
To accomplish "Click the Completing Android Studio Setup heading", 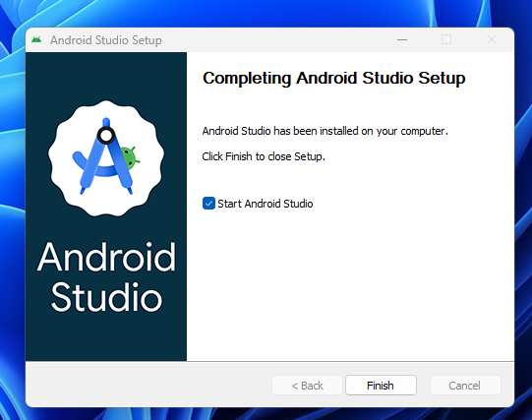I will (334, 79).
